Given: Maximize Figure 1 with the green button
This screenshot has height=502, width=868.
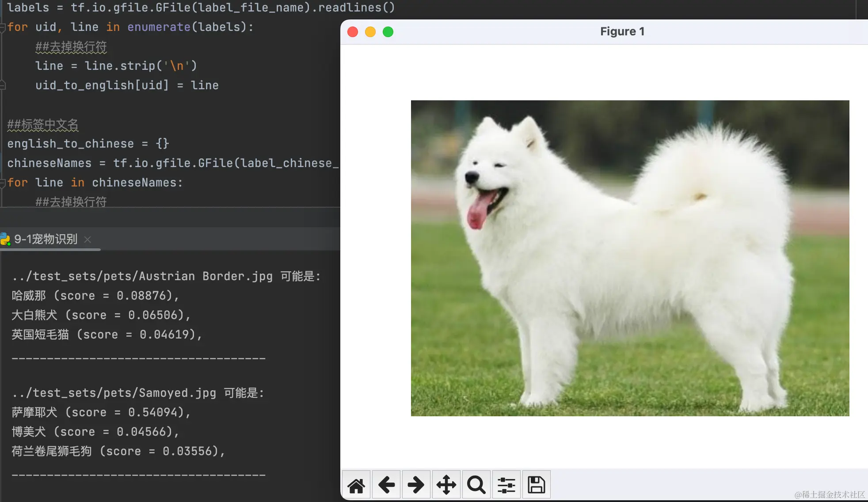Looking at the screenshot, I should 388,32.
